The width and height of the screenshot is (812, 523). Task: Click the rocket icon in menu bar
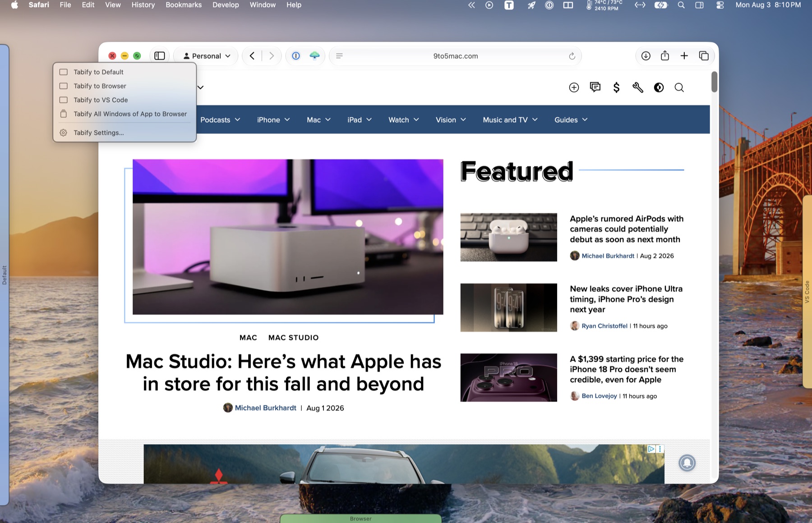531,5
